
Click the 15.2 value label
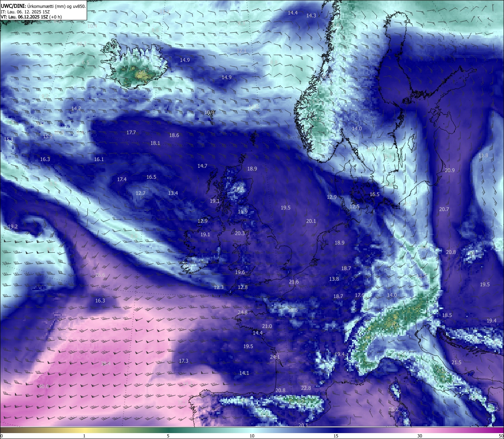(47, 136)
